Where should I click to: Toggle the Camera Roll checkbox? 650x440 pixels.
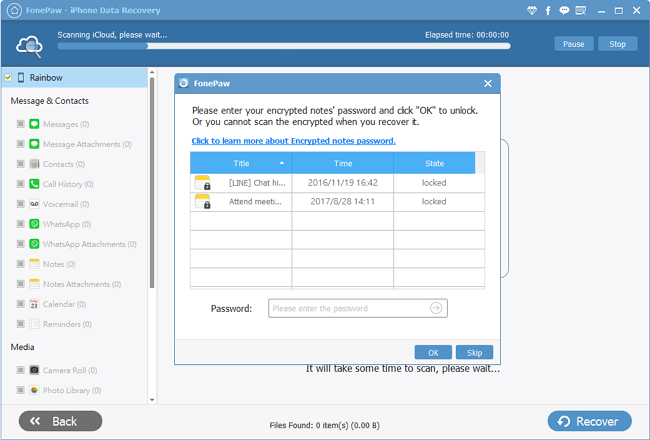(20, 370)
